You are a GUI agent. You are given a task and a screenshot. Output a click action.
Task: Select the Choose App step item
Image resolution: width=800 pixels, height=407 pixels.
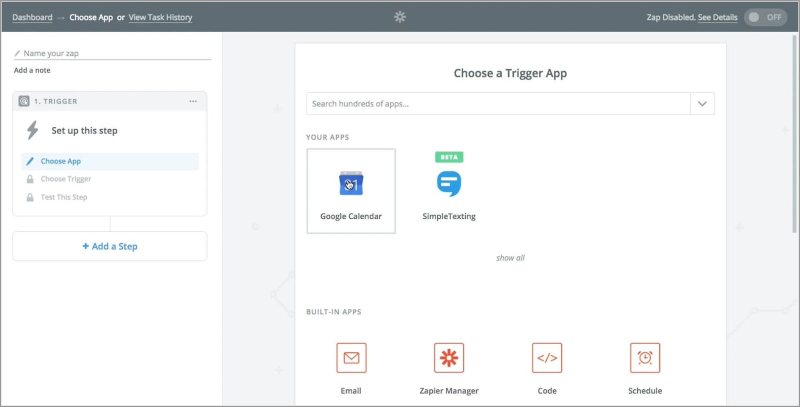tap(110, 161)
